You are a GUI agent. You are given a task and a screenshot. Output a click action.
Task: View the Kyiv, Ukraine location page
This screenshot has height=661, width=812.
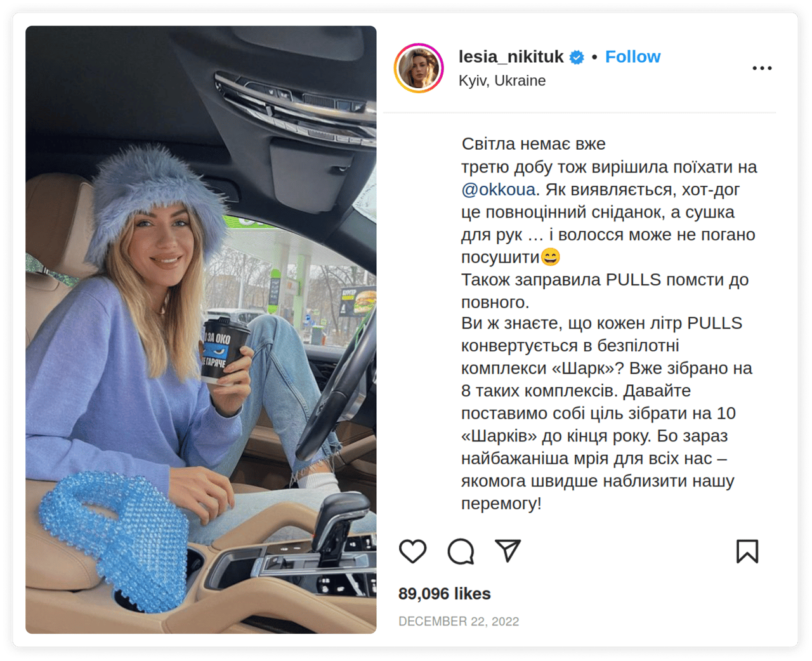pos(502,81)
